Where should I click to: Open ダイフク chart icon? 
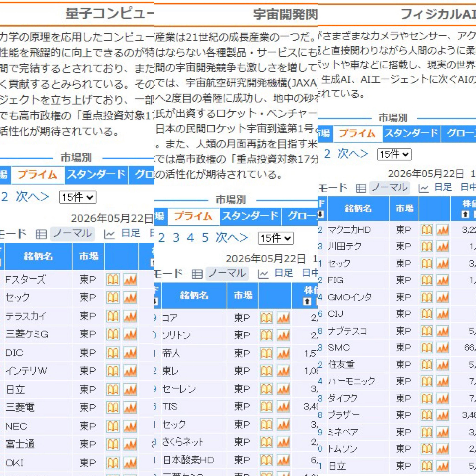click(443, 398)
